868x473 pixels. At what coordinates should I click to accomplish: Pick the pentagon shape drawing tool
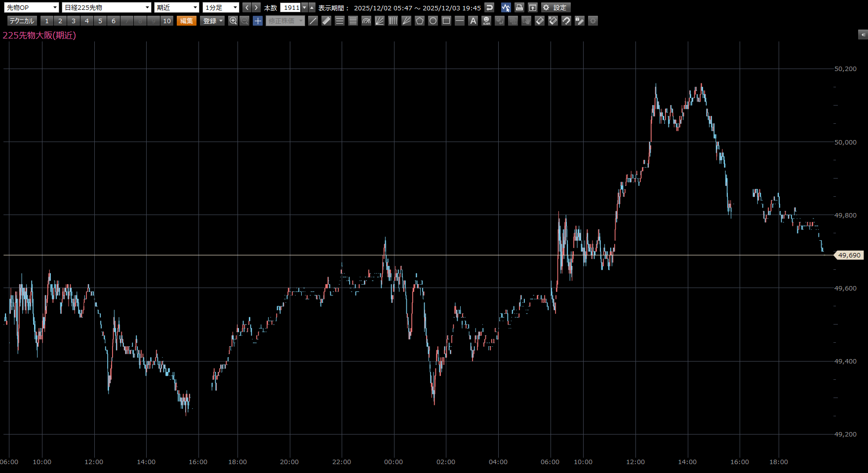tap(420, 21)
